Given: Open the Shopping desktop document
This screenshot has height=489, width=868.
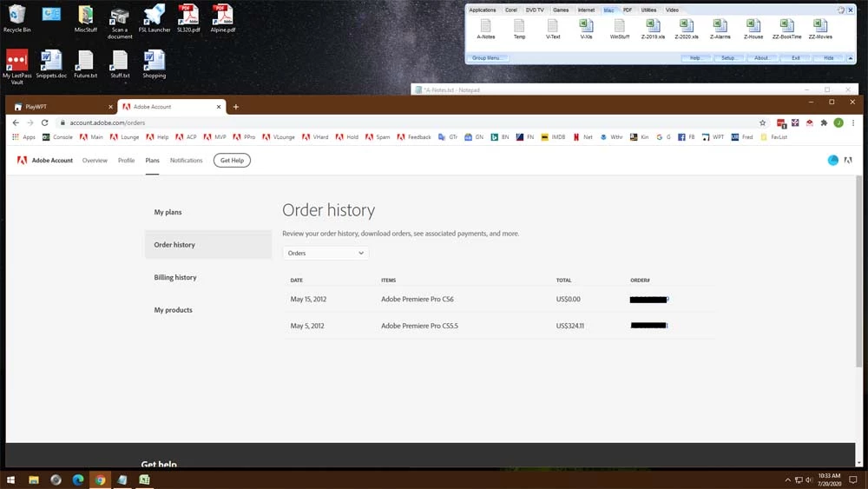Looking at the screenshot, I should [x=154, y=64].
